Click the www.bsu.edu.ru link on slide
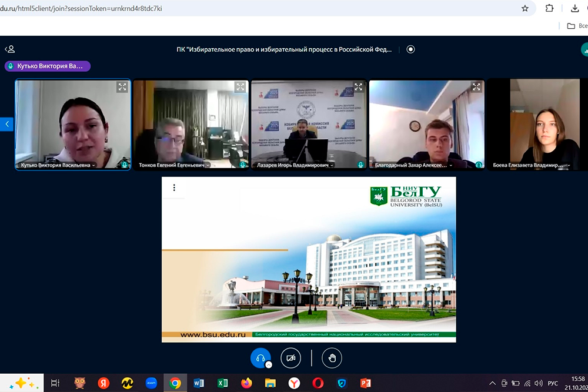 [213, 334]
